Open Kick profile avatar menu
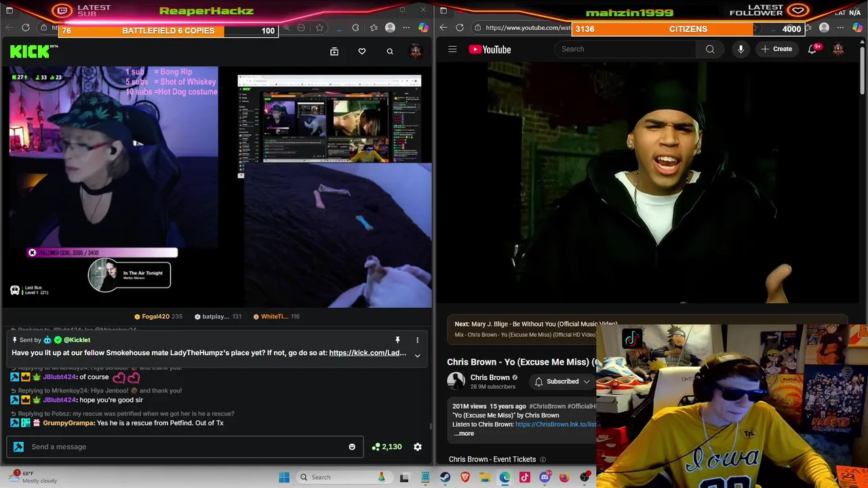This screenshot has width=868, height=488. (x=416, y=52)
